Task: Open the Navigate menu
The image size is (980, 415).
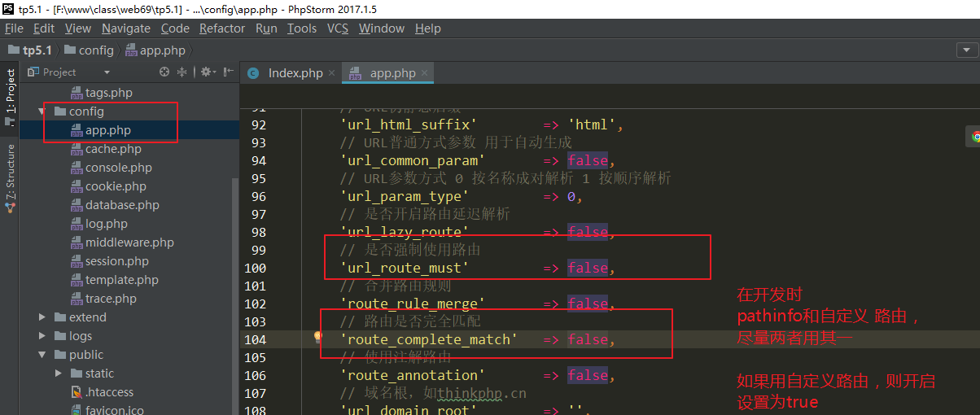Action: tap(126, 28)
